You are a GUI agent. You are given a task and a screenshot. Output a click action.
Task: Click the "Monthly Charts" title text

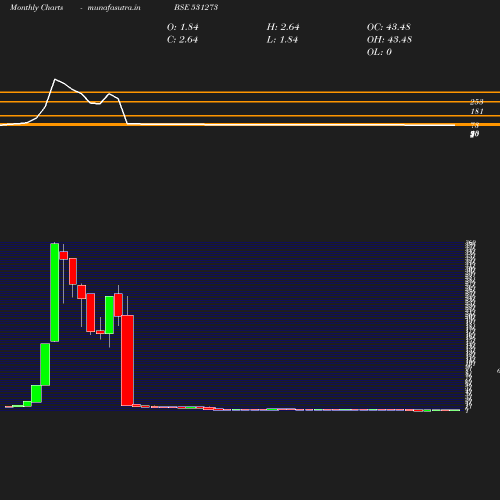click(x=36, y=8)
